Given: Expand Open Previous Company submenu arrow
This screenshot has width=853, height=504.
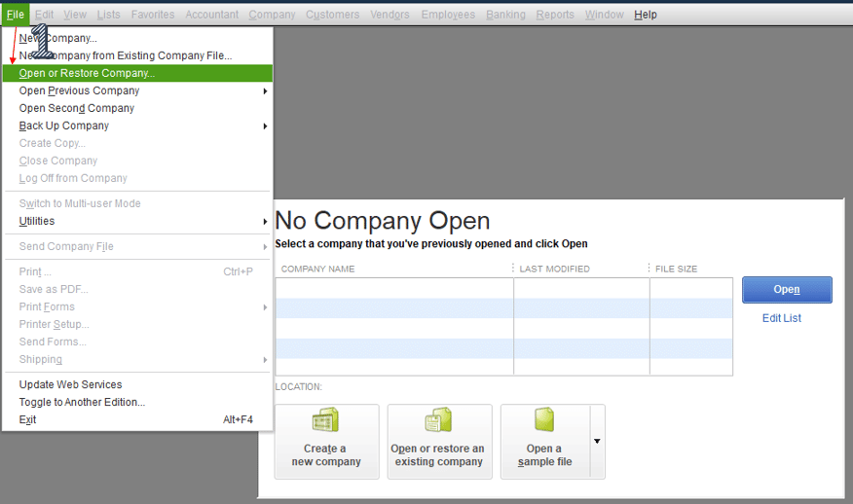Looking at the screenshot, I should (265, 90).
